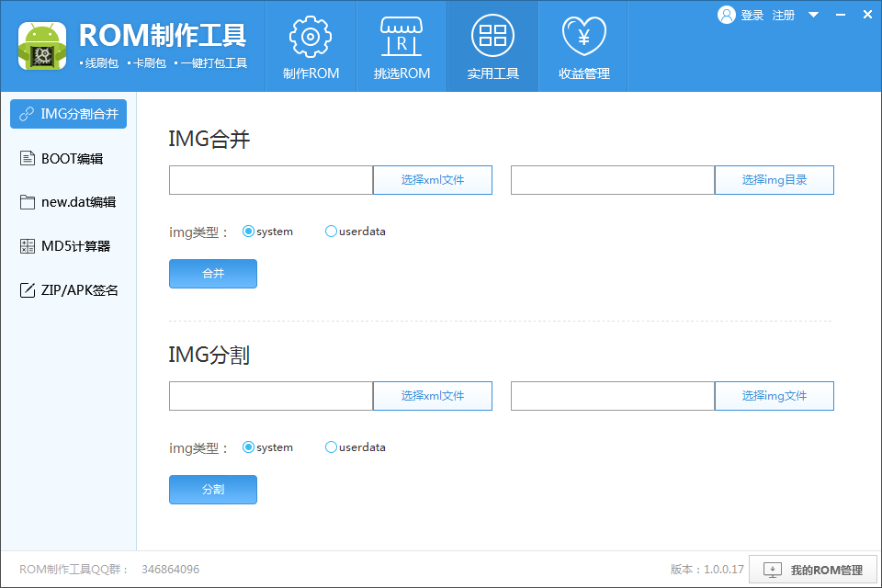Click QQ group number 346864096

click(x=171, y=570)
